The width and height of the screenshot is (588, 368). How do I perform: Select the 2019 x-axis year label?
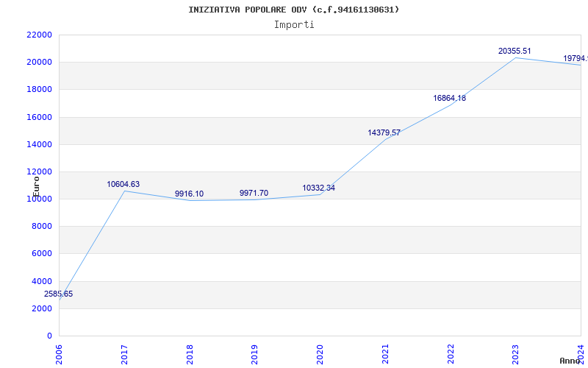(x=255, y=355)
